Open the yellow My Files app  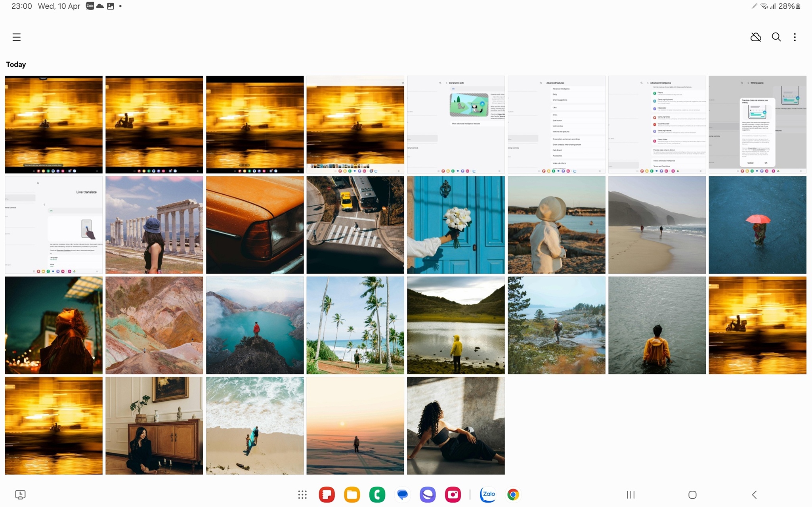pyautogui.click(x=352, y=494)
